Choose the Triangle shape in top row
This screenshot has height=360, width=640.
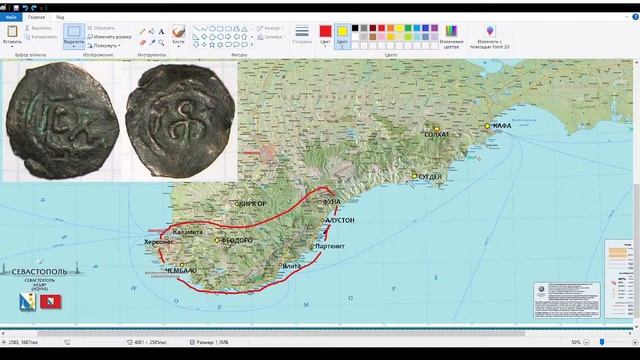[x=244, y=29]
